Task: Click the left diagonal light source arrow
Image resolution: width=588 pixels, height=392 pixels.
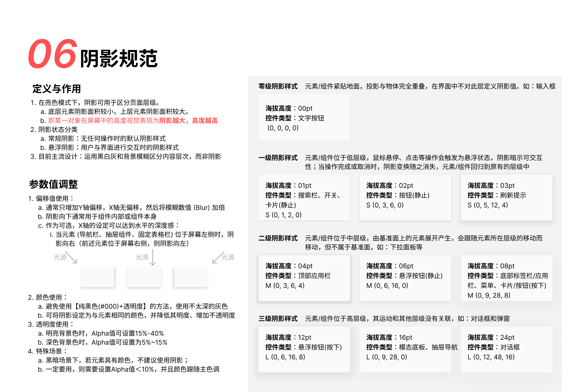Action: 71,257
